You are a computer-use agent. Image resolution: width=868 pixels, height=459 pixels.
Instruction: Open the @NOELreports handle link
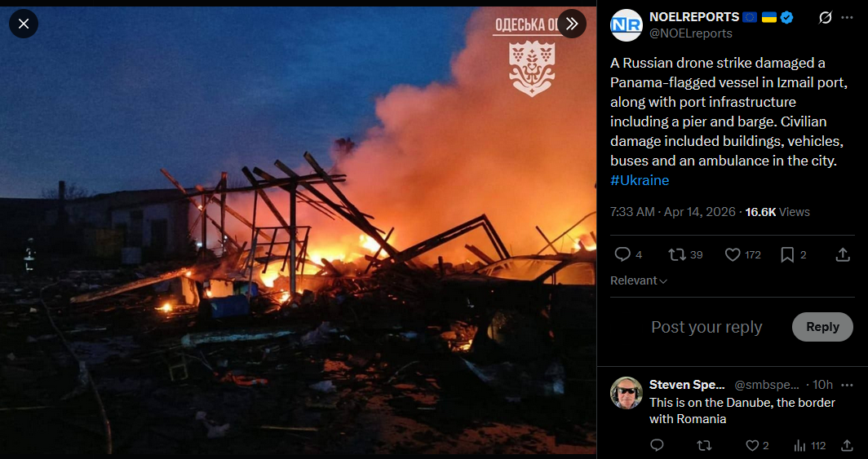point(690,33)
